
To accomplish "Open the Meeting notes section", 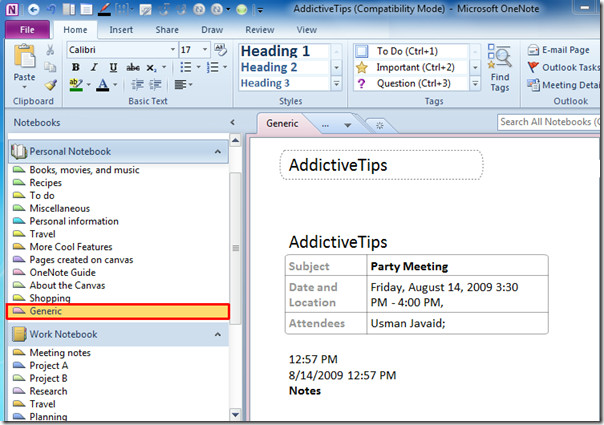I will pyautogui.click(x=60, y=353).
